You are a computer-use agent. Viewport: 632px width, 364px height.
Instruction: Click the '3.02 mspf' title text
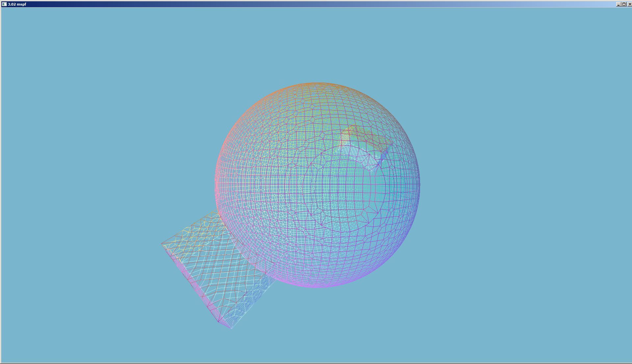tap(17, 4)
